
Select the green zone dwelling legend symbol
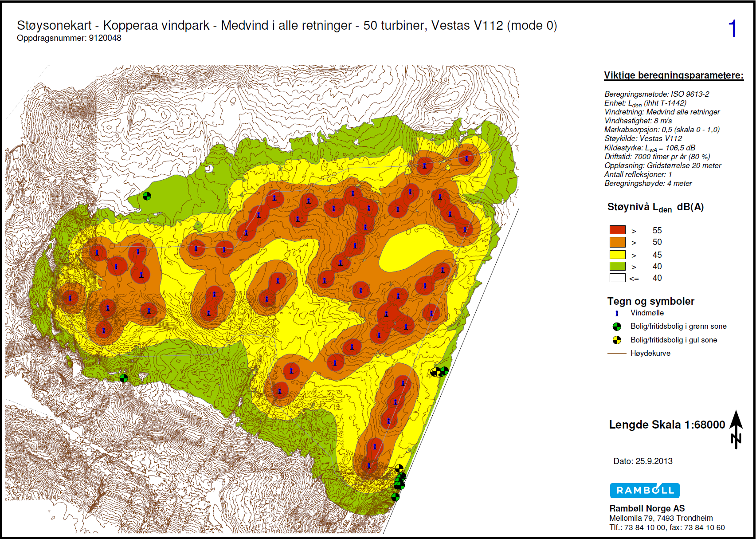617,327
